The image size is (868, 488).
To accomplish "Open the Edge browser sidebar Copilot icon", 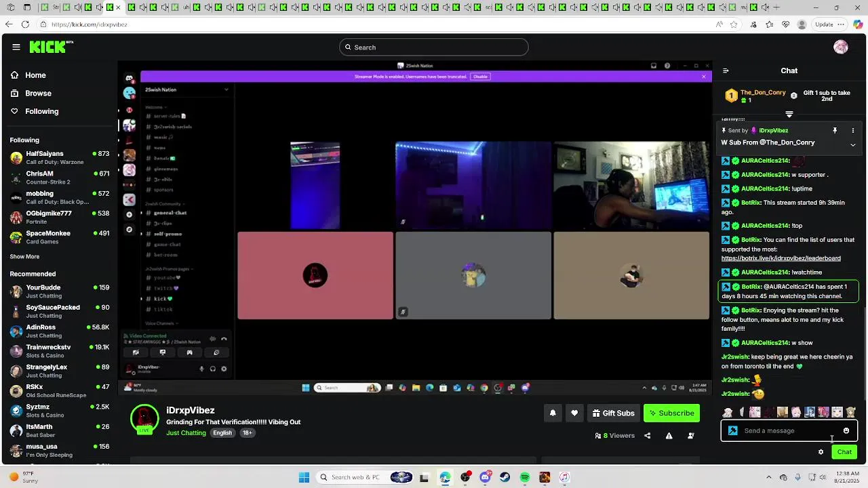I will pyautogui.click(x=858, y=24).
